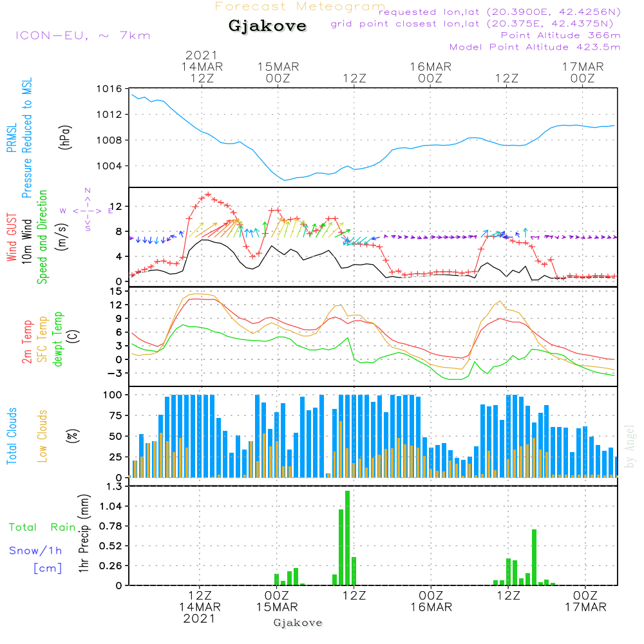Click the '0.26' precipitation axis tick
The height and width of the screenshot is (644, 644).
point(111,566)
